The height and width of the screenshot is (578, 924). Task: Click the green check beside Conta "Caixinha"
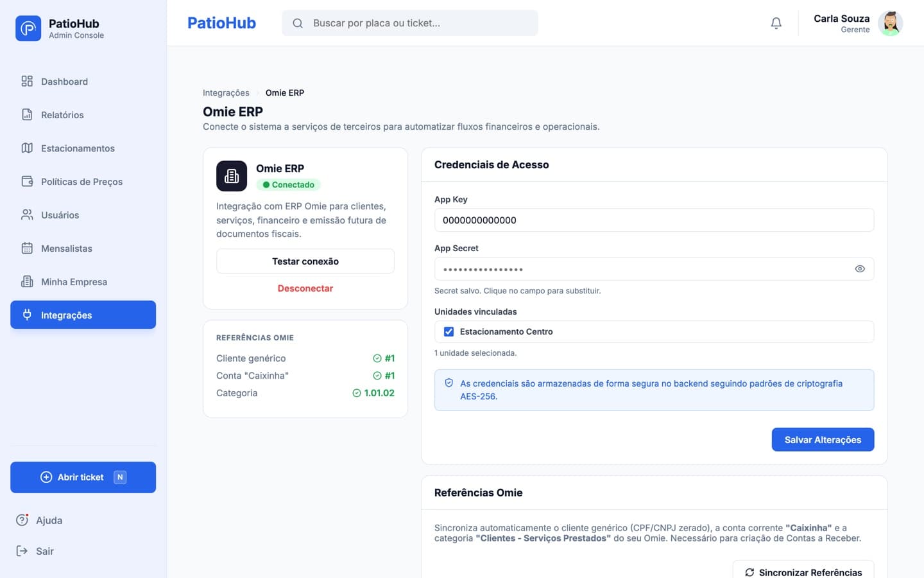tap(377, 376)
